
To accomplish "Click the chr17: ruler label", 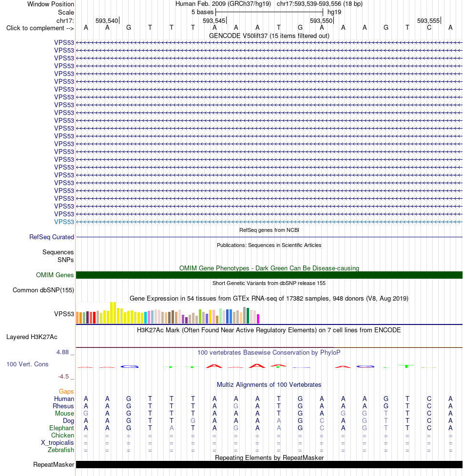I will point(65,20).
